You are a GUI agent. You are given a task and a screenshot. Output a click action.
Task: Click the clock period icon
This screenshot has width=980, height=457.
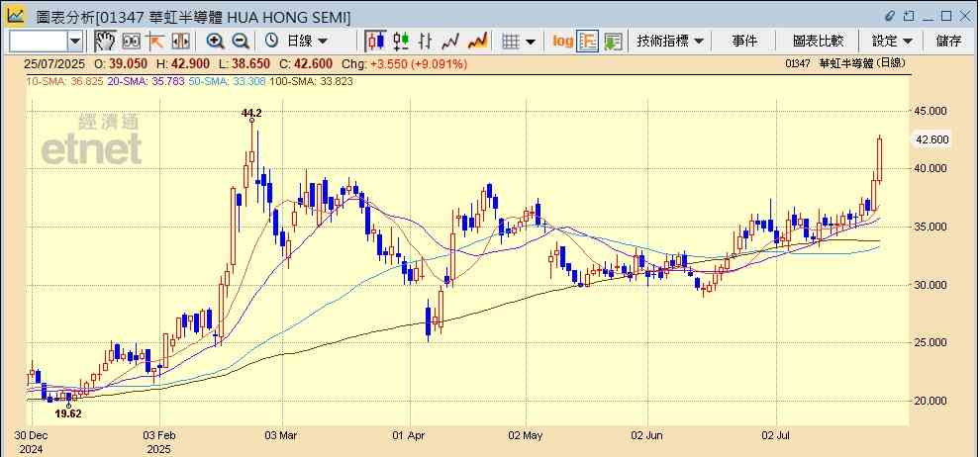[x=271, y=42]
